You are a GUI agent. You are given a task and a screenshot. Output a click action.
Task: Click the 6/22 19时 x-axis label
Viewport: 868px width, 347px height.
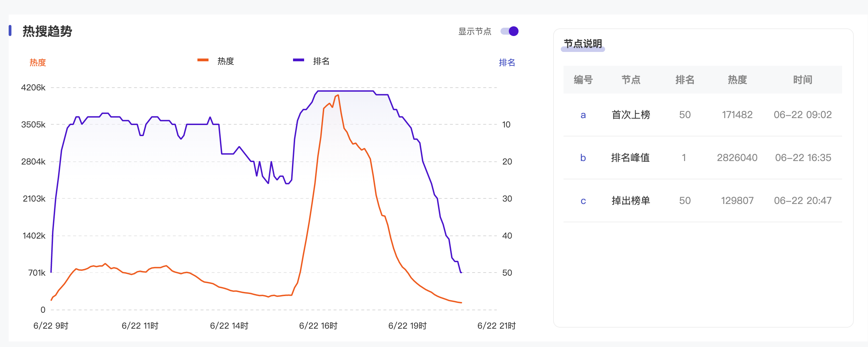click(x=407, y=326)
